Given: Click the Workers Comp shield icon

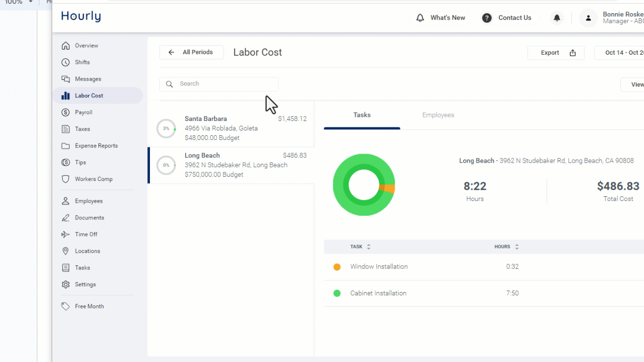Looking at the screenshot, I should 66,179.
